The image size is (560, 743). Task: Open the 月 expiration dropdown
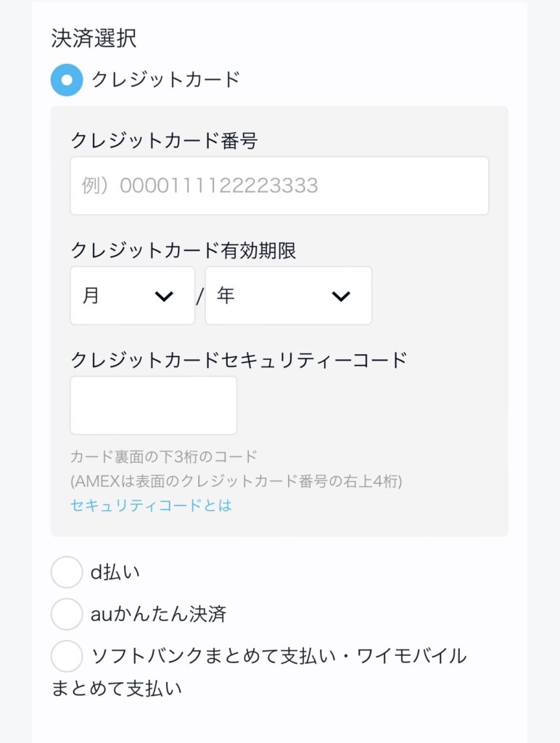(x=132, y=296)
